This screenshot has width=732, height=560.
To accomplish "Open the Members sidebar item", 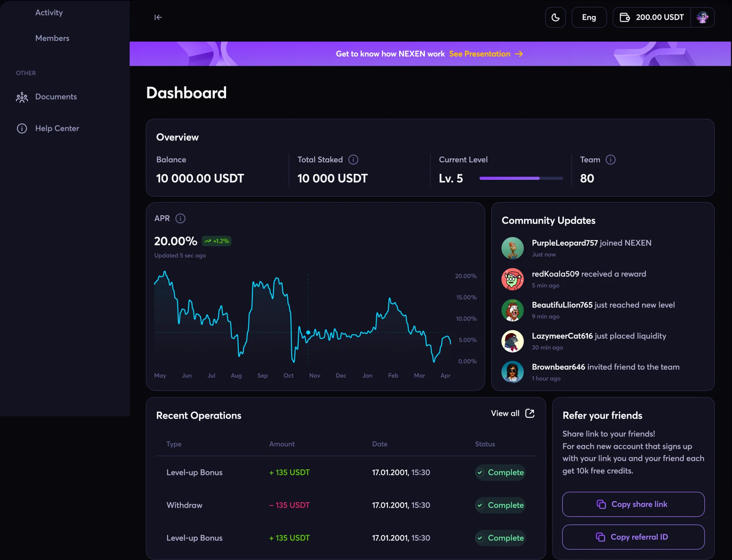I will 52,38.
